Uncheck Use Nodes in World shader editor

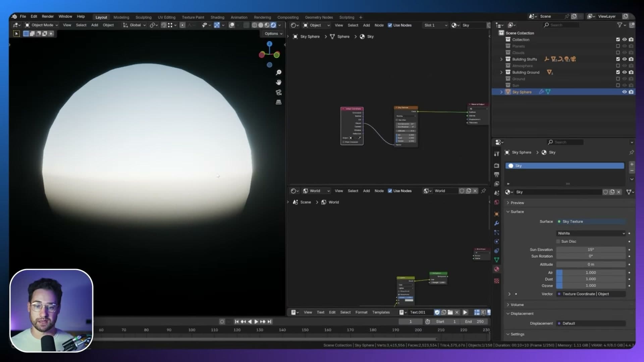[x=390, y=191]
